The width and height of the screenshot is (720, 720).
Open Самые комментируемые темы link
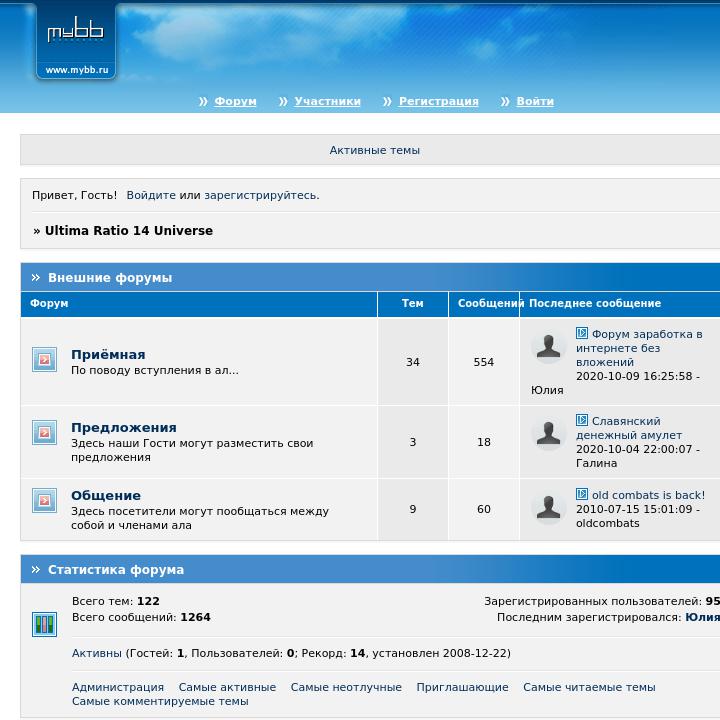(160, 701)
